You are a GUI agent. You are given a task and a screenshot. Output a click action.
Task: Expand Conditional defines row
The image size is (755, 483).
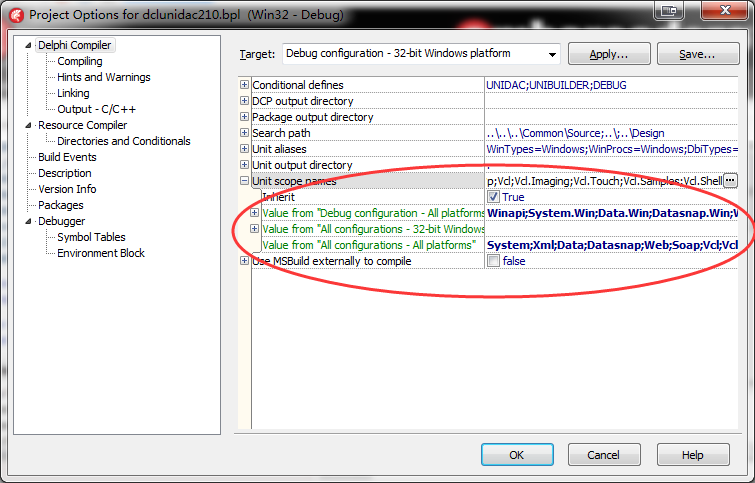point(244,85)
